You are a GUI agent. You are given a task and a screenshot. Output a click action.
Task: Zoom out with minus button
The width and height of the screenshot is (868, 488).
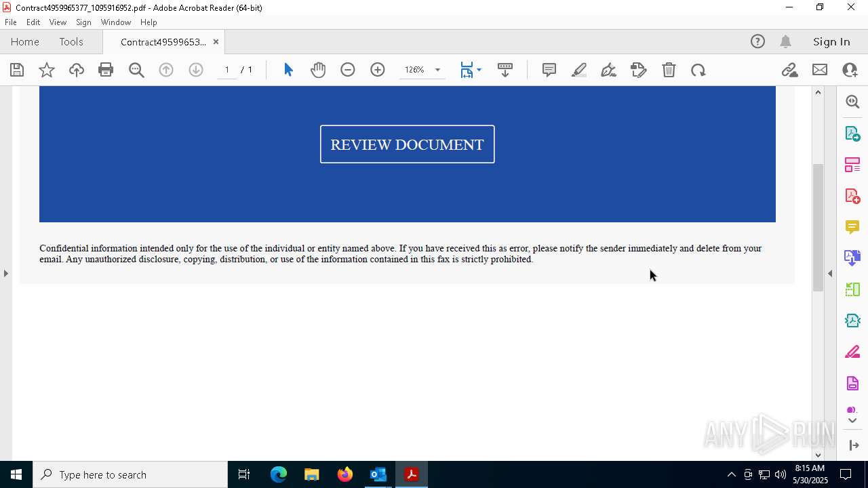coord(348,70)
